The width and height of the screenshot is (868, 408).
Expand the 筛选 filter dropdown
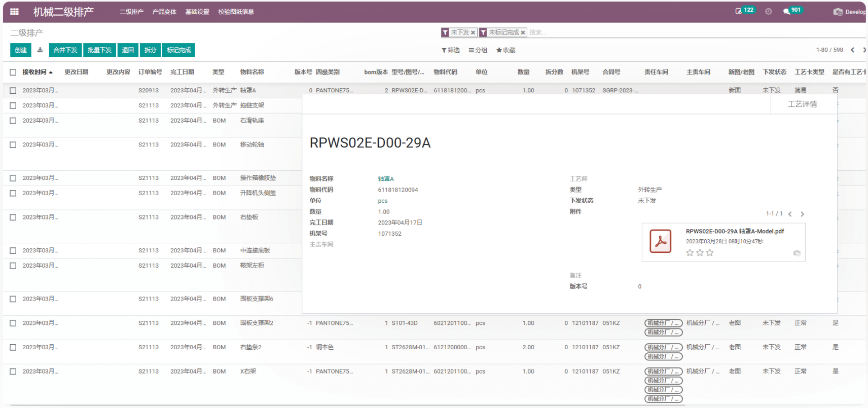pyautogui.click(x=450, y=50)
